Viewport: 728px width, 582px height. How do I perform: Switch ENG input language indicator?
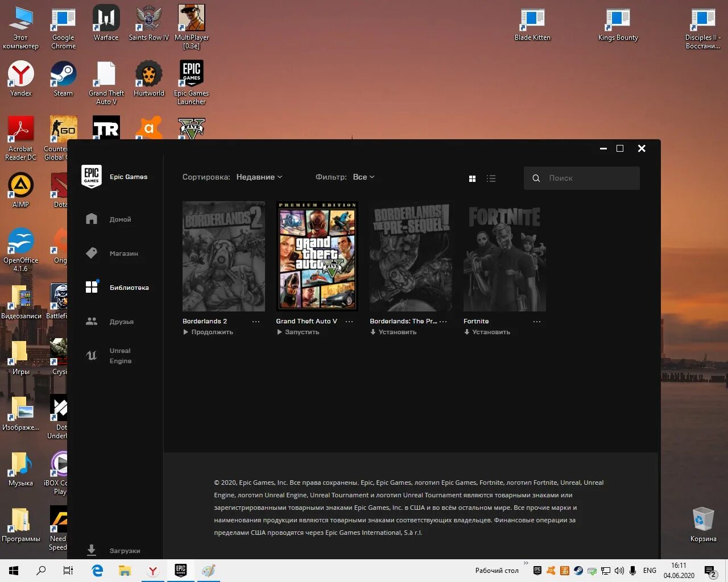coord(650,571)
